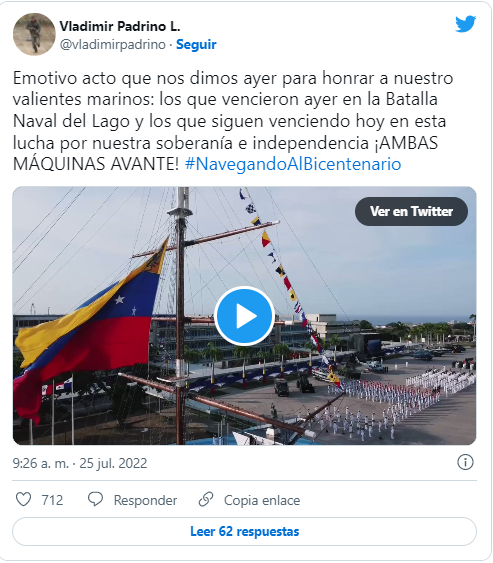
Task: Click the tweet body text
Action: [x=233, y=121]
